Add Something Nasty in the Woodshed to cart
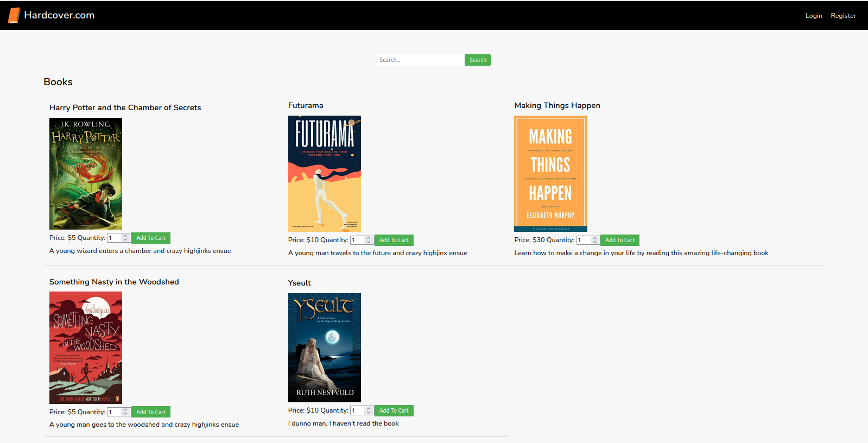Viewport: 868px width, 443px height. point(151,412)
